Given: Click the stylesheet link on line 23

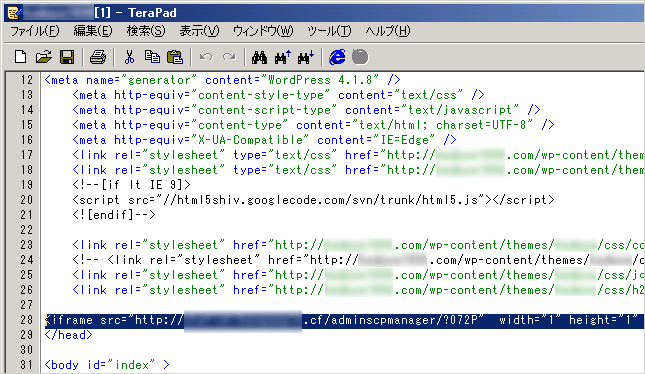Looking at the screenshot, I should coord(358,245).
